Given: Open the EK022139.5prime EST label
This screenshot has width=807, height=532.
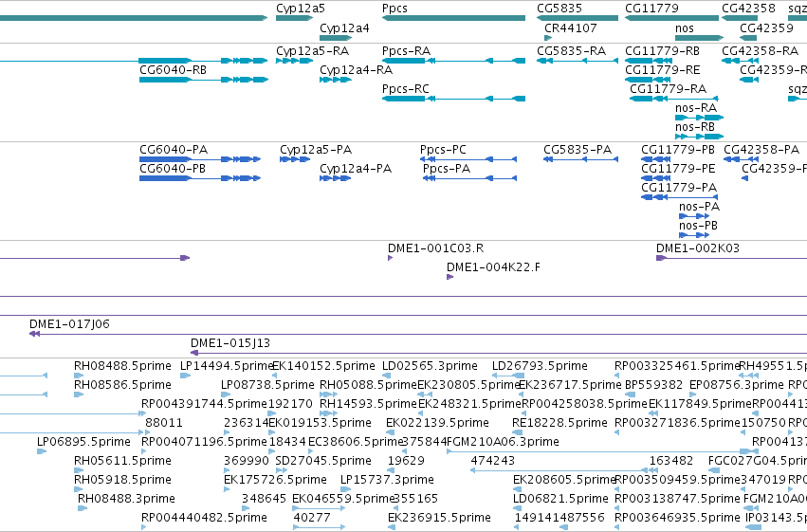Looking at the screenshot, I should (x=437, y=423).
